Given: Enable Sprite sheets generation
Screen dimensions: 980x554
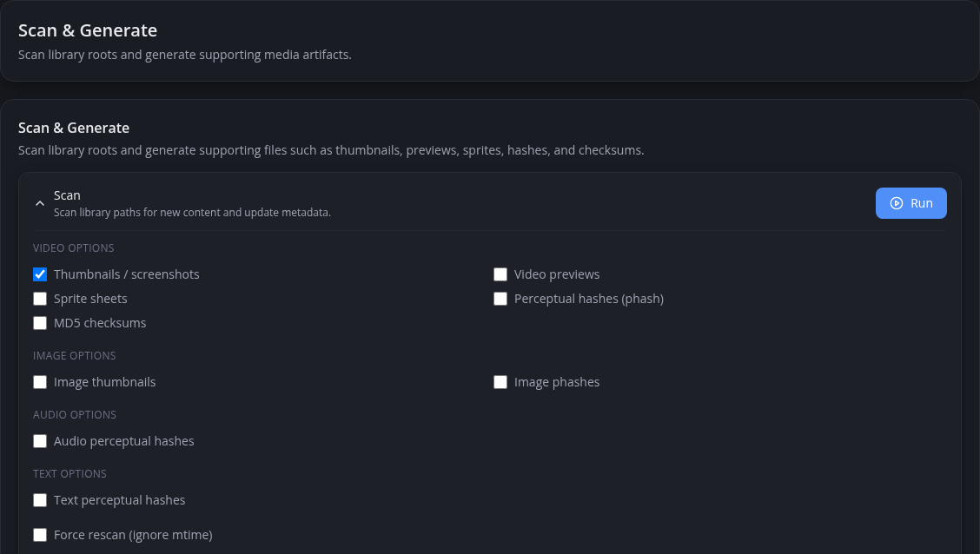Looking at the screenshot, I should (40, 299).
